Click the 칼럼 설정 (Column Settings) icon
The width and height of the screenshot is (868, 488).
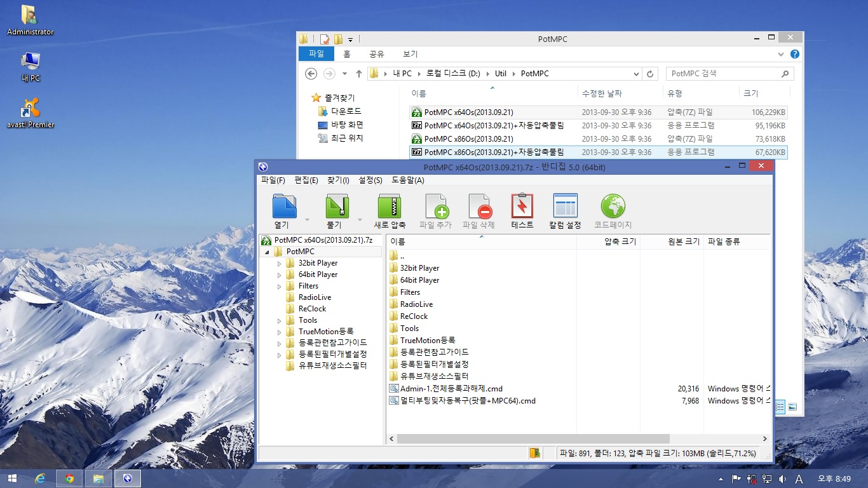pos(565,207)
